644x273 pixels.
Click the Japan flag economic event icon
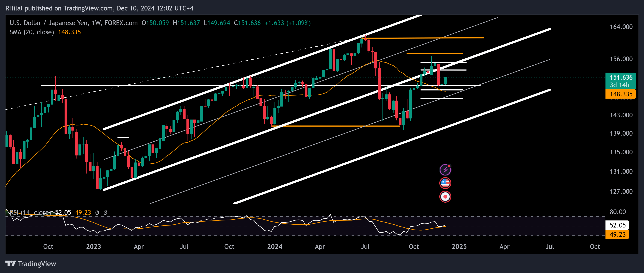(x=445, y=196)
